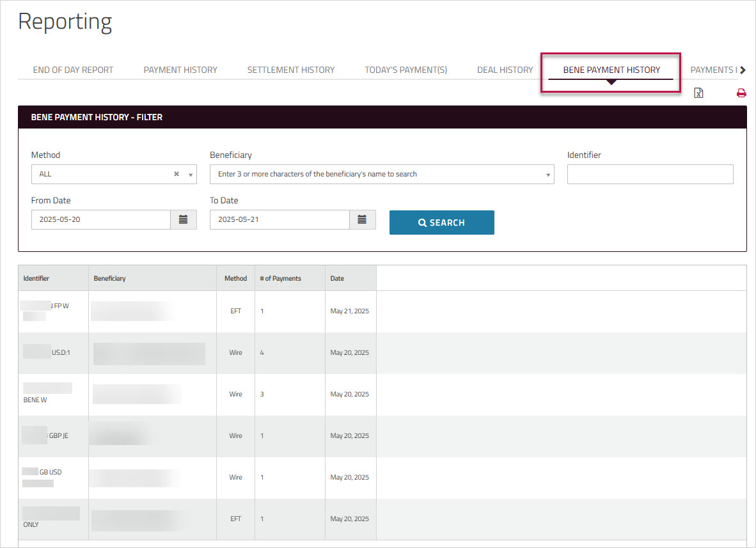The width and height of the screenshot is (756, 548).
Task: Clear the Method filter with the × icon
Action: (176, 174)
